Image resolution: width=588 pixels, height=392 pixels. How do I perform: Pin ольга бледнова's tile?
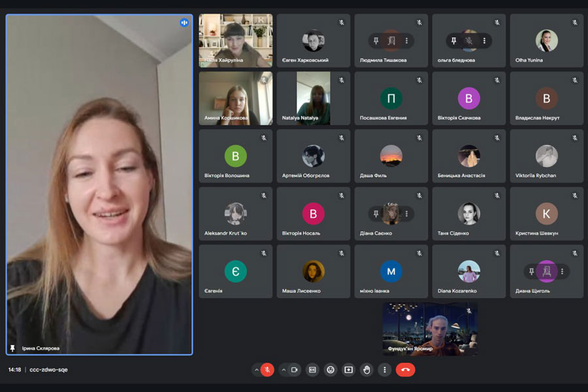[454, 41]
